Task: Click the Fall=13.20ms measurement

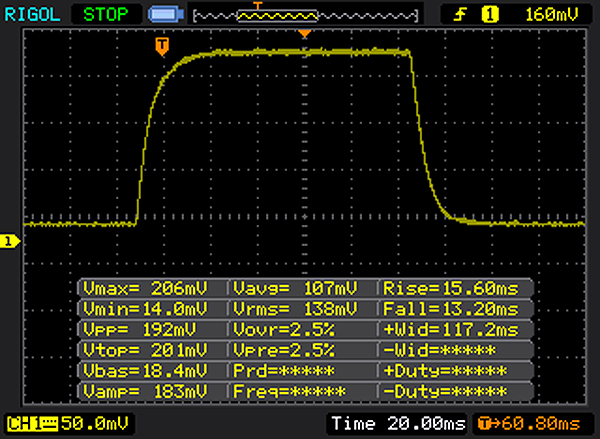Action: 451,309
